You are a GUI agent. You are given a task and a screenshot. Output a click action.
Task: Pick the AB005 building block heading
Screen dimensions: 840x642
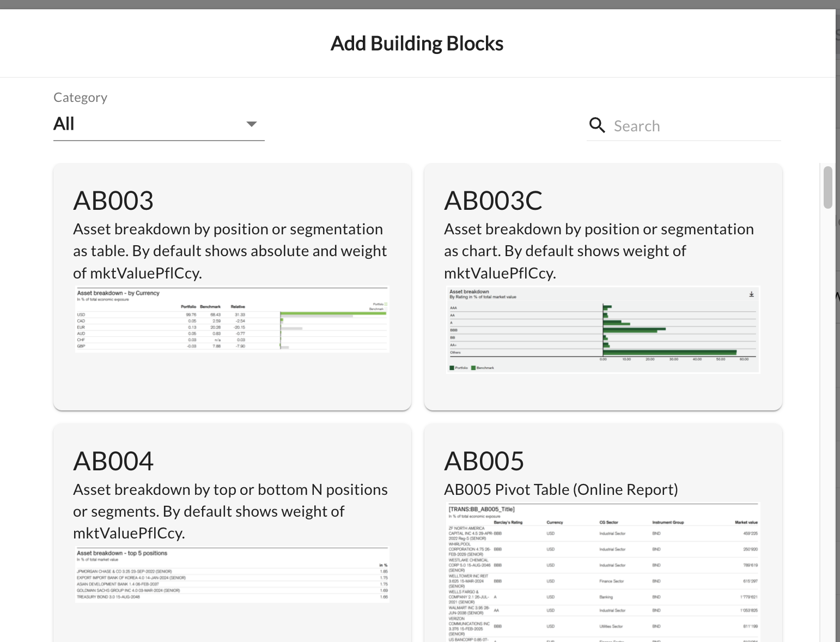484,461
